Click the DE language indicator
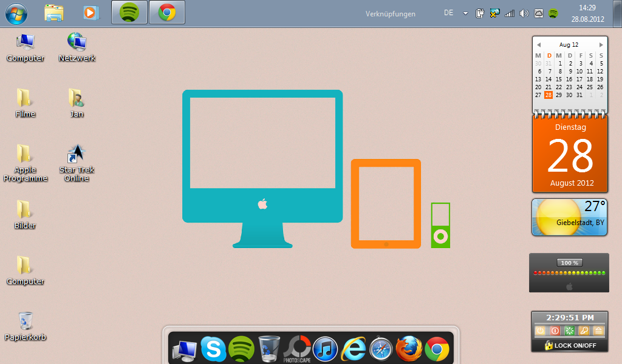This screenshot has height=364, width=622. [449, 13]
